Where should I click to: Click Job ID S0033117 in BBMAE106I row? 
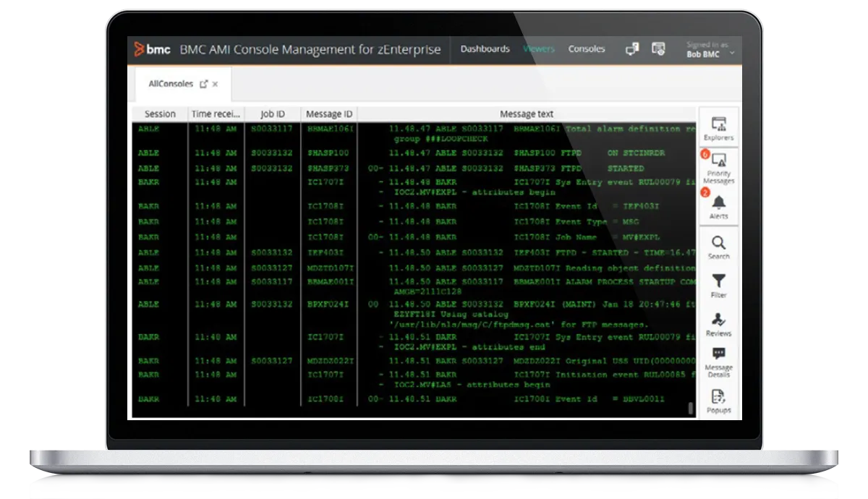pyautogui.click(x=272, y=129)
